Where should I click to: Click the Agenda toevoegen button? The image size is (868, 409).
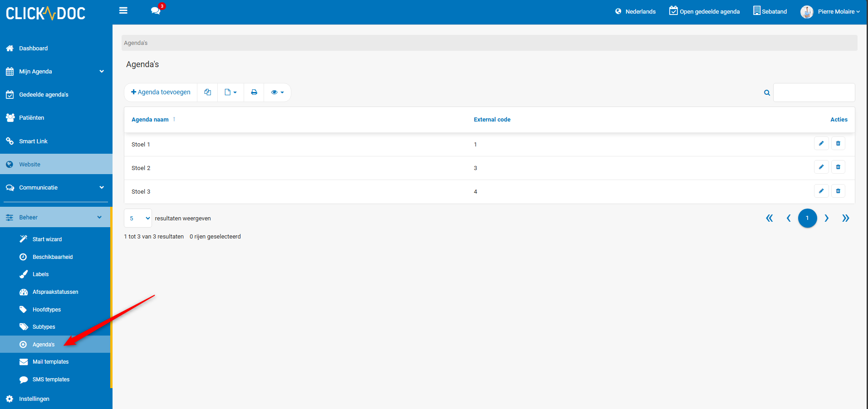161,92
